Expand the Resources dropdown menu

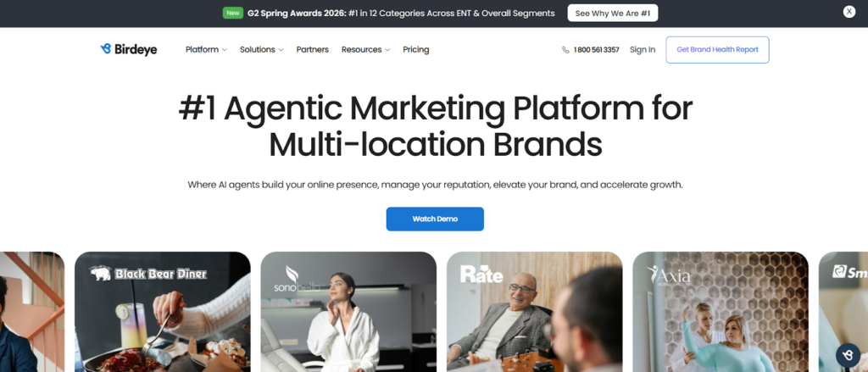[365, 50]
